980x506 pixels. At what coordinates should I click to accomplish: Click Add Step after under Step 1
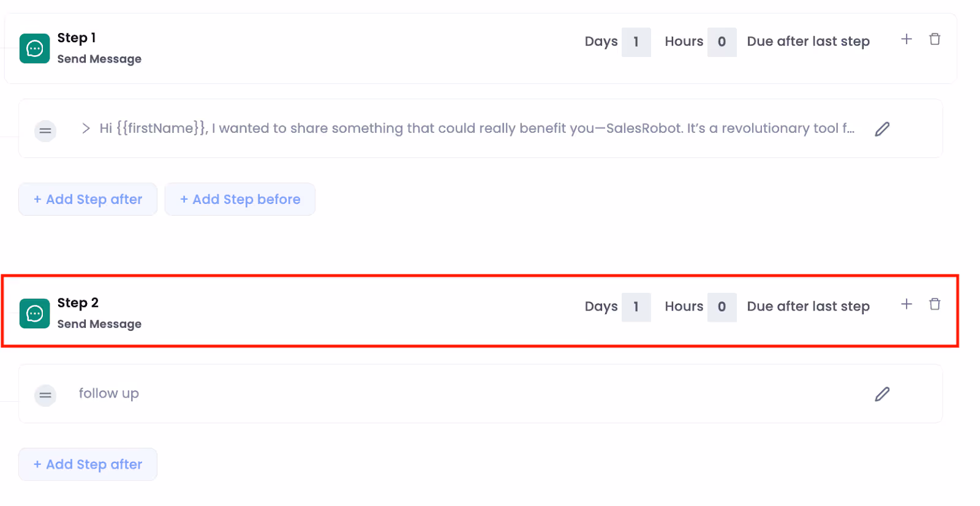tap(88, 199)
